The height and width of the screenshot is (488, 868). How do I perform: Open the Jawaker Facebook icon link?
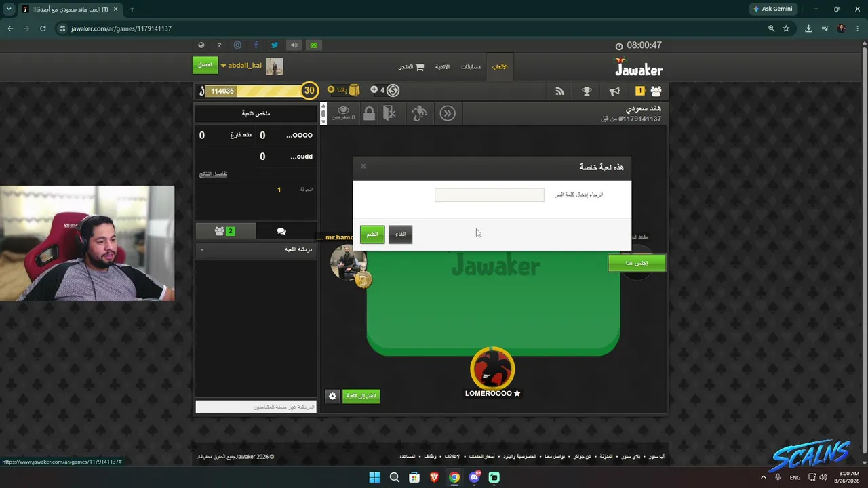pyautogui.click(x=256, y=45)
